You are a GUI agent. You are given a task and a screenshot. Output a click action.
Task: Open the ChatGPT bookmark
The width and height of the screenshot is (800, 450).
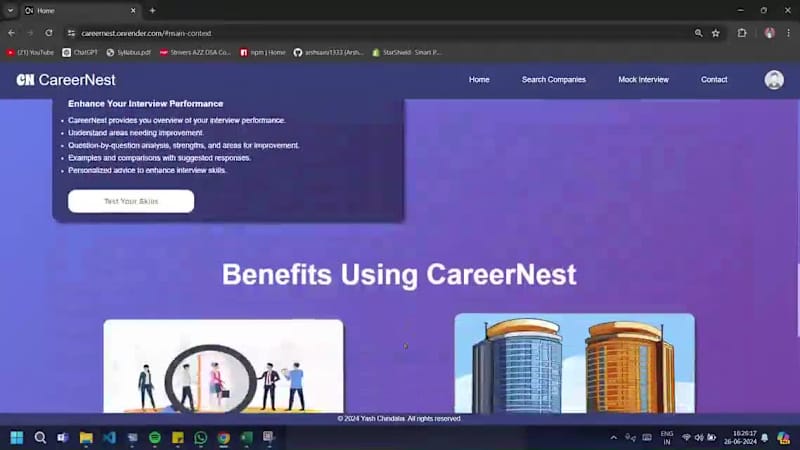coord(80,52)
